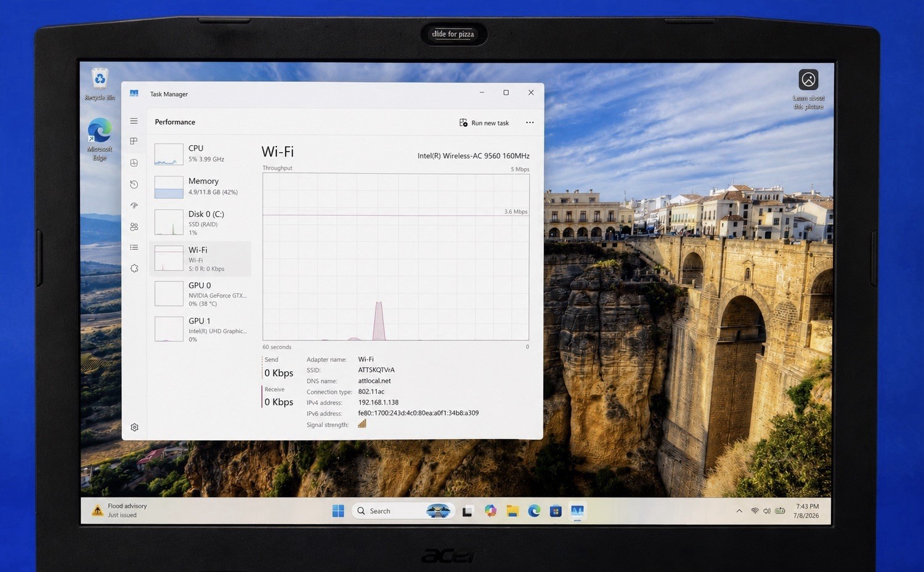
Task: Open the Details page list icon
Action: 134,248
